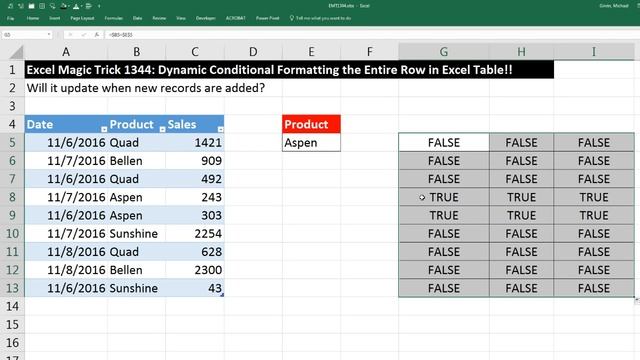Select the 11/8/2016 date cell in row 11
The image size is (640, 360).
coord(66,252)
